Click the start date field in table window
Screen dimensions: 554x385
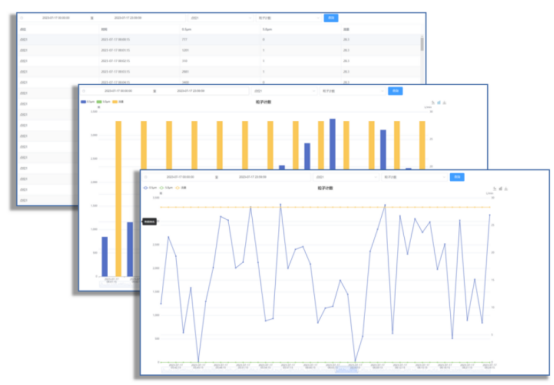pyautogui.click(x=56, y=18)
